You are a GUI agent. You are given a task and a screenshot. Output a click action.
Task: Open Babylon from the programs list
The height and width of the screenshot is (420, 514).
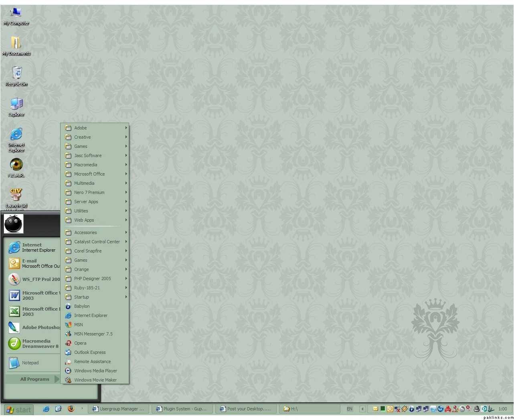click(x=82, y=306)
